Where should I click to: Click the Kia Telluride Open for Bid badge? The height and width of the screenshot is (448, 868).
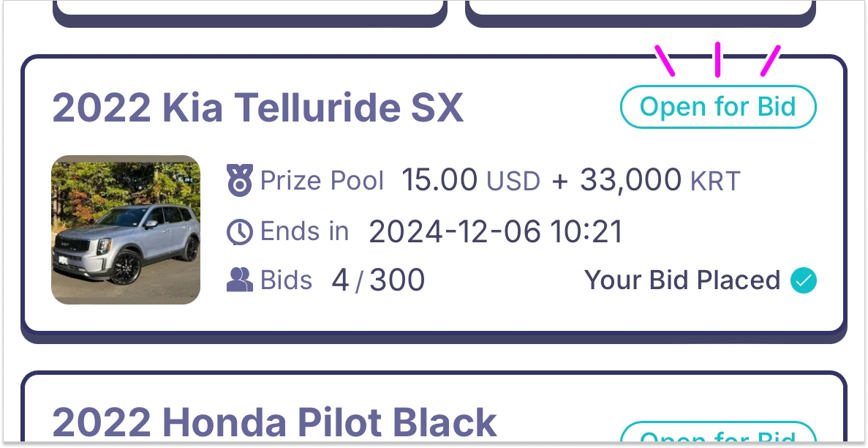click(x=717, y=108)
